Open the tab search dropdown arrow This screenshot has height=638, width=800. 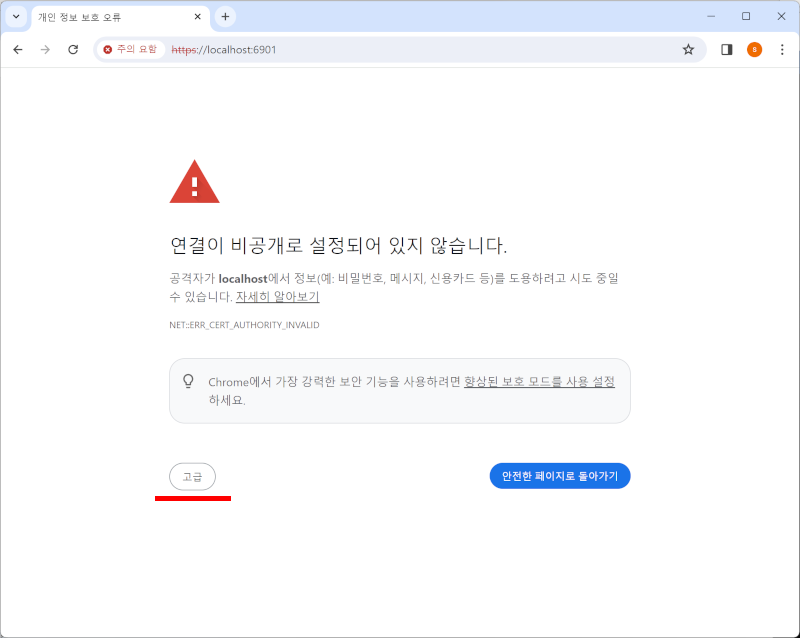coord(16,17)
